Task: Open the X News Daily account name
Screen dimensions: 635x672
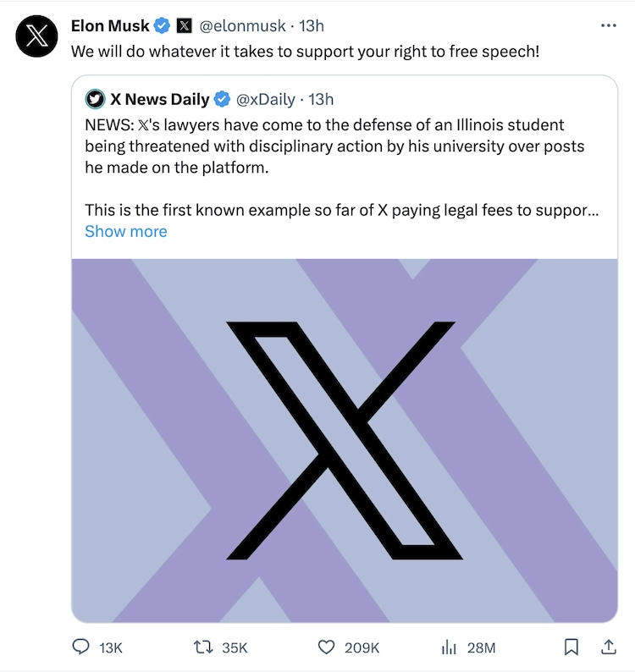Action: point(160,99)
